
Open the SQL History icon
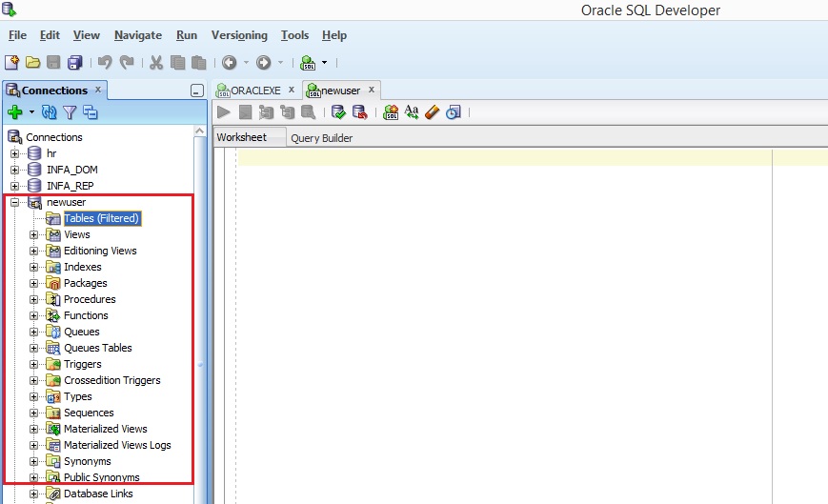pos(454,111)
